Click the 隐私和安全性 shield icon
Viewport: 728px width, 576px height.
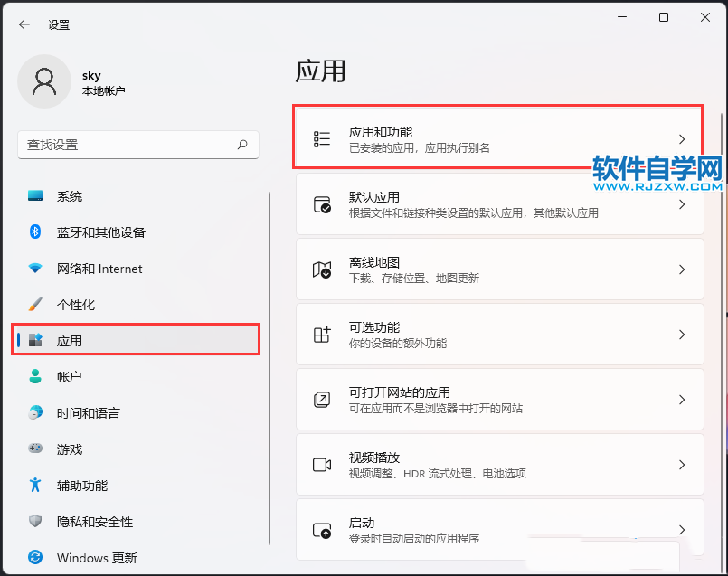pos(36,522)
